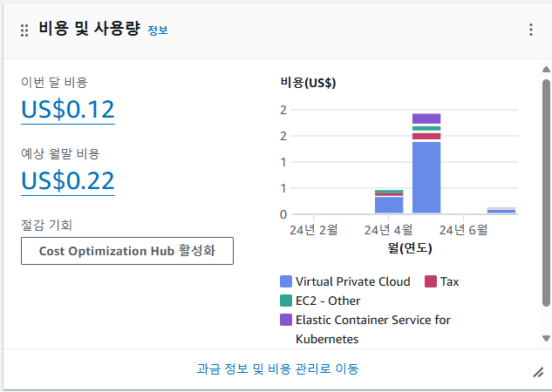
Task: Open this month's cost US$0.12
Action: coord(68,110)
